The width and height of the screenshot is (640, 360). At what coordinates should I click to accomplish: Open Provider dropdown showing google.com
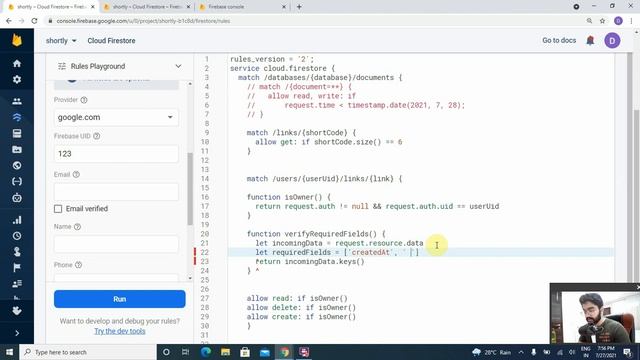(x=116, y=117)
